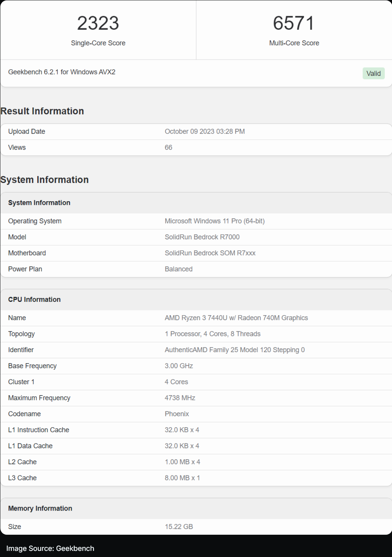Click L1 Data Cache 32.0 KB x 4 value
The height and width of the screenshot is (557, 392).
182,446
